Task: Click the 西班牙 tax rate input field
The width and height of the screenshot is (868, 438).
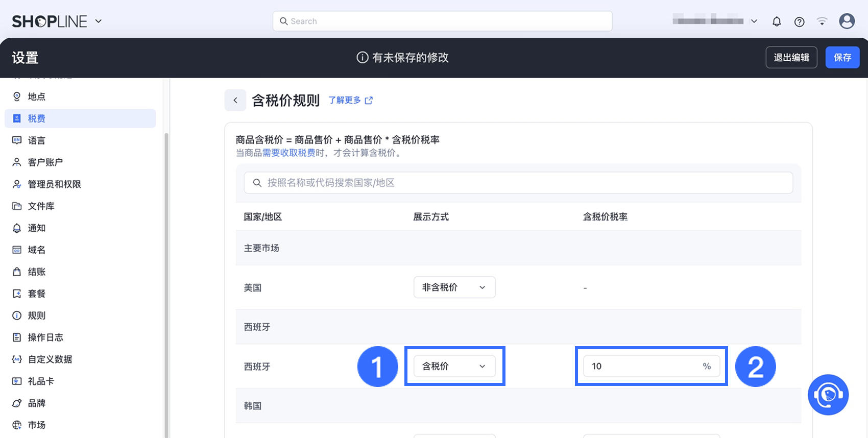Action: [643, 366]
